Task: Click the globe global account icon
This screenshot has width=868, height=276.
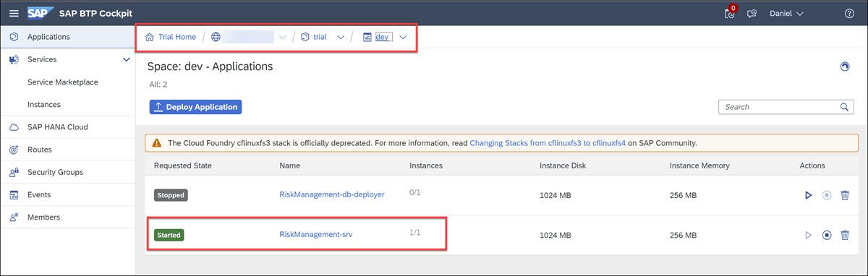Action: tap(216, 37)
